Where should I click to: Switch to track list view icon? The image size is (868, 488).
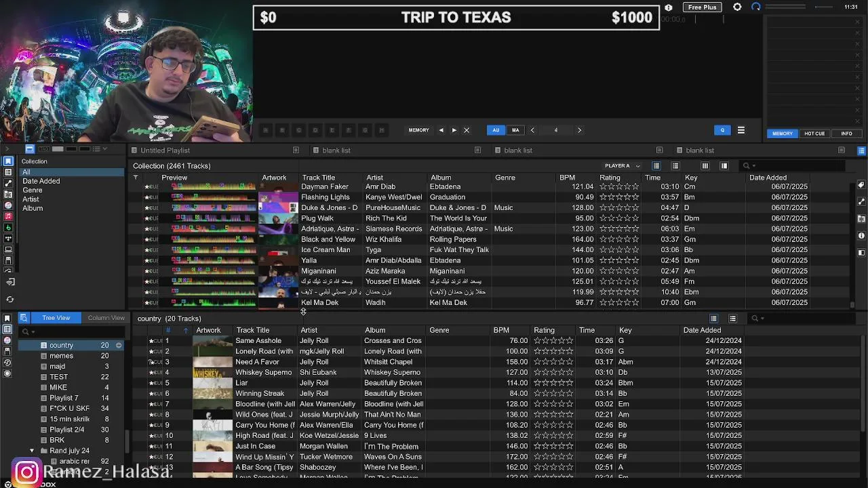656,166
